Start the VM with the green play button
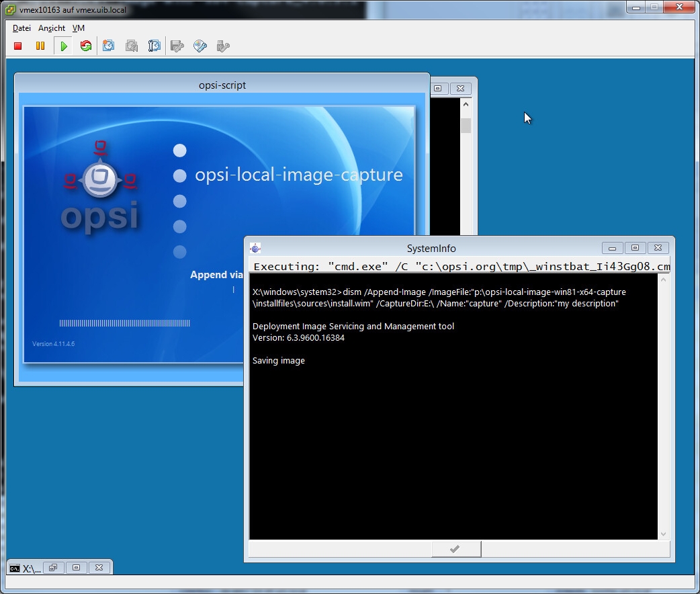This screenshot has height=594, width=700. coord(64,46)
